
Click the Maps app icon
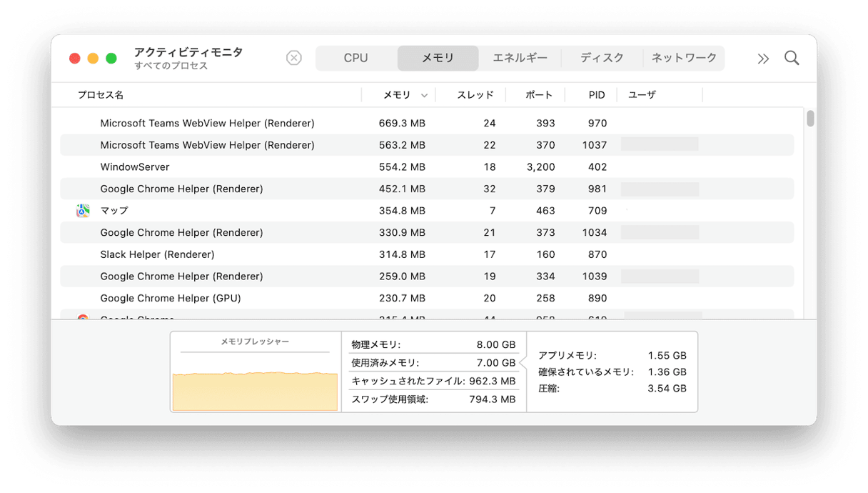83,211
